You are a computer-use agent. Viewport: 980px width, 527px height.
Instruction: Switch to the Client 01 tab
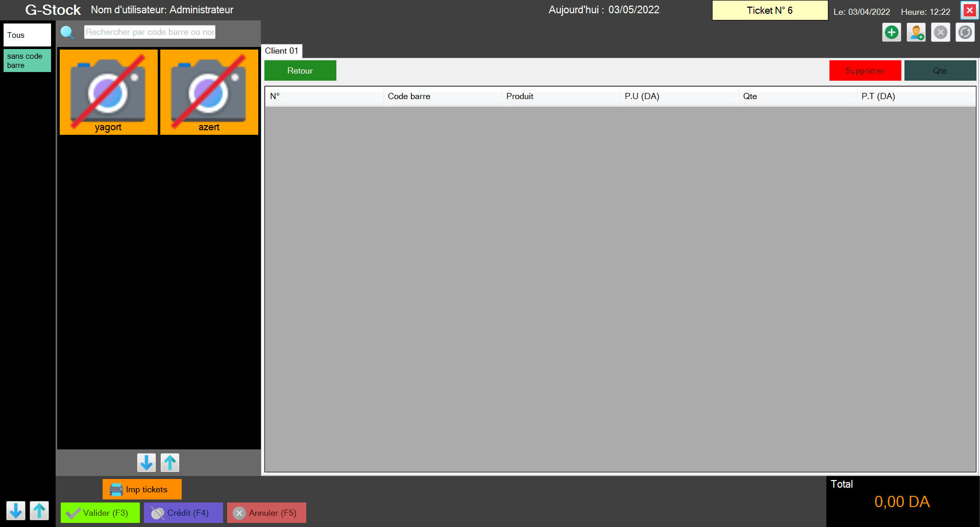point(281,51)
